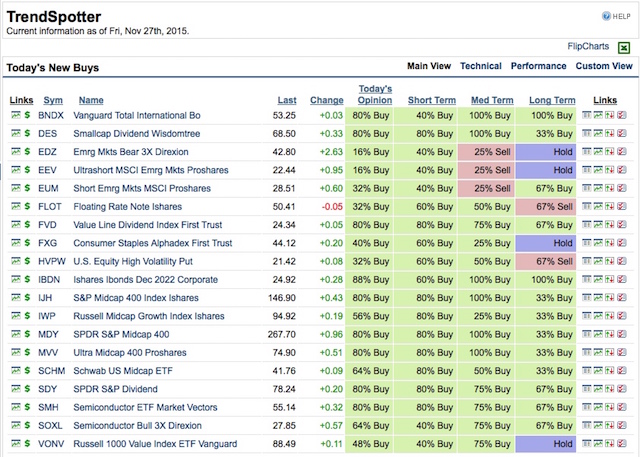Click DES row's green line chart icon on right
Screen dimensions: 640x457
(x=598, y=133)
